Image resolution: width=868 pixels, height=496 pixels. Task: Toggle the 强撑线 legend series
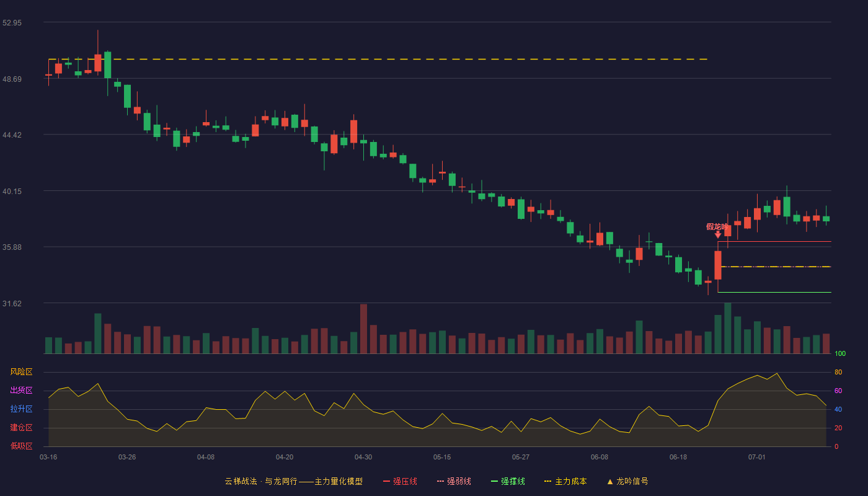[508, 481]
